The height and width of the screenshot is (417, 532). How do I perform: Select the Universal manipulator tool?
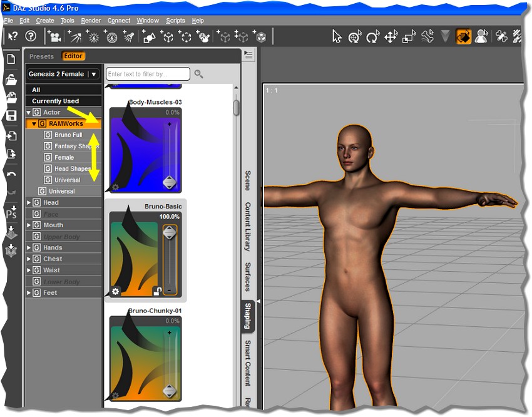click(355, 36)
